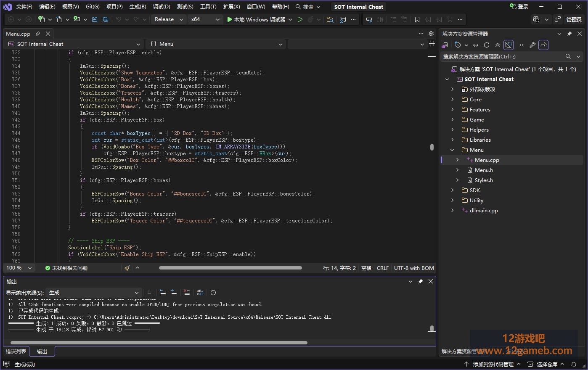Clear all output with the clear icon
The width and height of the screenshot is (588, 370).
187,293
